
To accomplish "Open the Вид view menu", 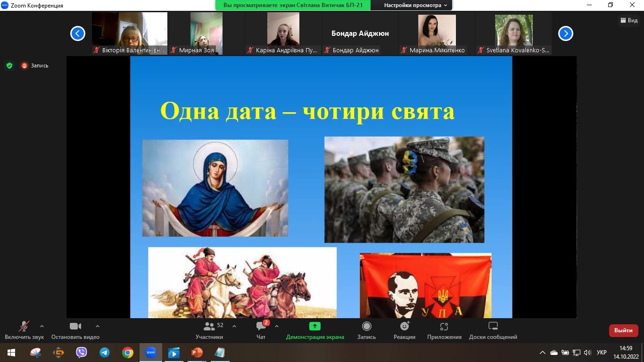I will 629,20.
